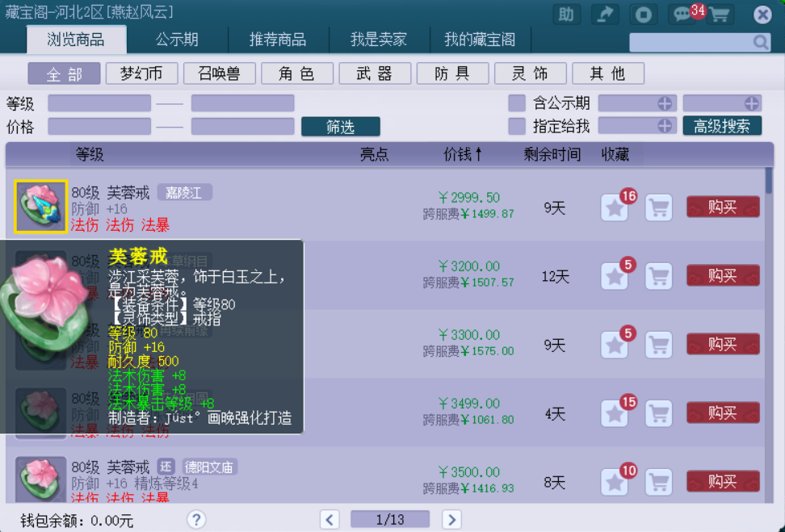Go to previous page arrow
The height and width of the screenshot is (532, 785).
click(x=330, y=520)
